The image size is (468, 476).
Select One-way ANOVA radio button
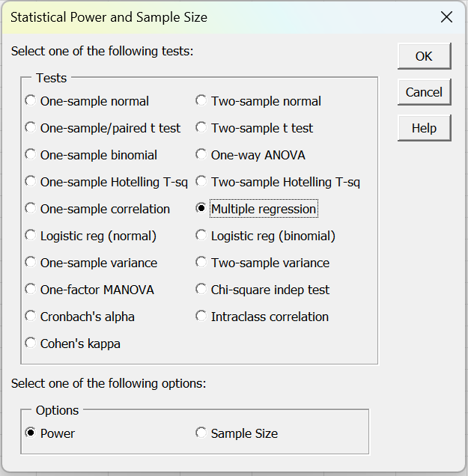pos(201,155)
